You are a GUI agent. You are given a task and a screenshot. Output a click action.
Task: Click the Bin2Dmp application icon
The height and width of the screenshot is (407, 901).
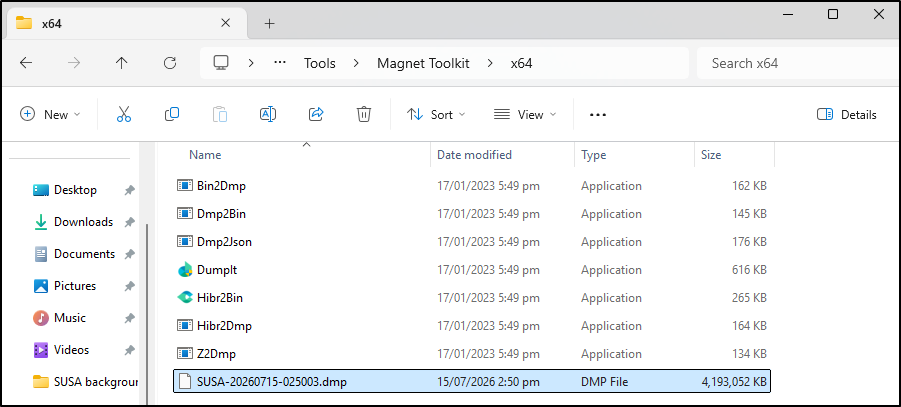184,186
